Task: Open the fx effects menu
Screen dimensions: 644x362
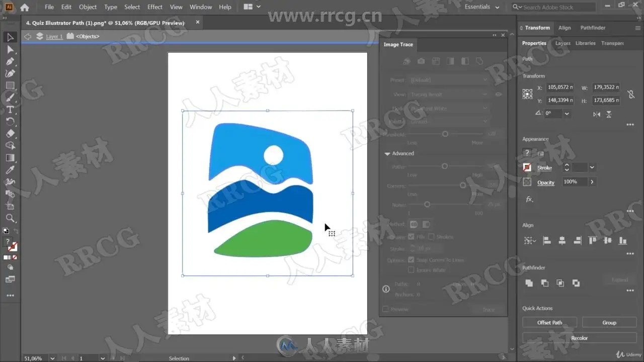Action: 529,200
